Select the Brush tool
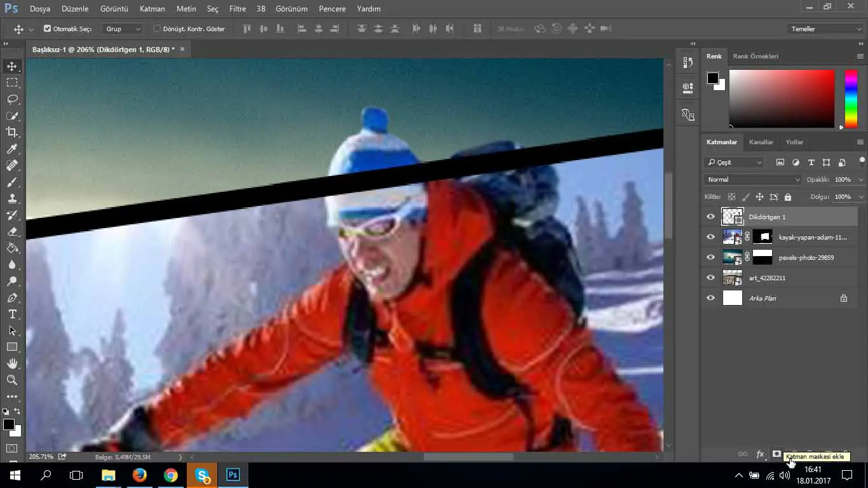Screen dimensions: 868x488 point(12,182)
